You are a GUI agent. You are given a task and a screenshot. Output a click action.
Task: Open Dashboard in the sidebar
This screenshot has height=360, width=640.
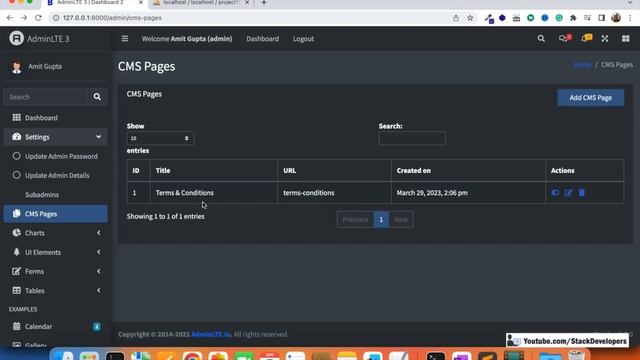coord(56,118)
